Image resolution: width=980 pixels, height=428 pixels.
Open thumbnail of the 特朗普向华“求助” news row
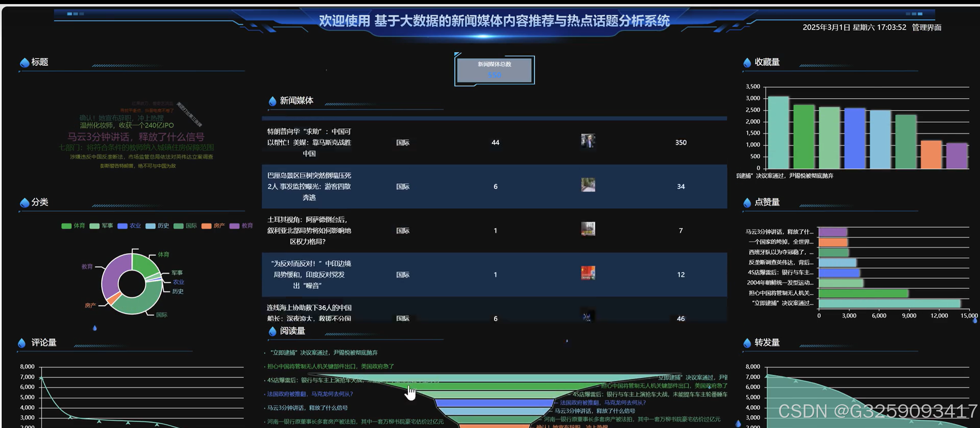pyautogui.click(x=588, y=141)
